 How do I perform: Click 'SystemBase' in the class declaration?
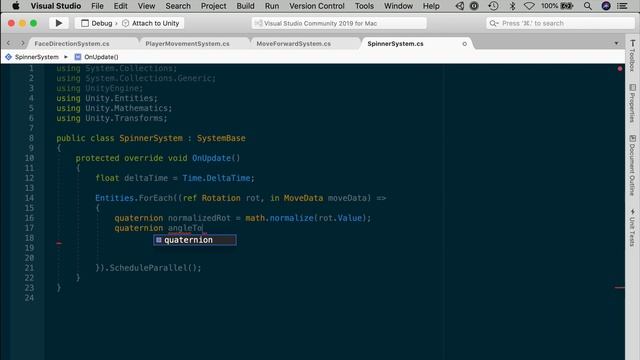point(221,138)
